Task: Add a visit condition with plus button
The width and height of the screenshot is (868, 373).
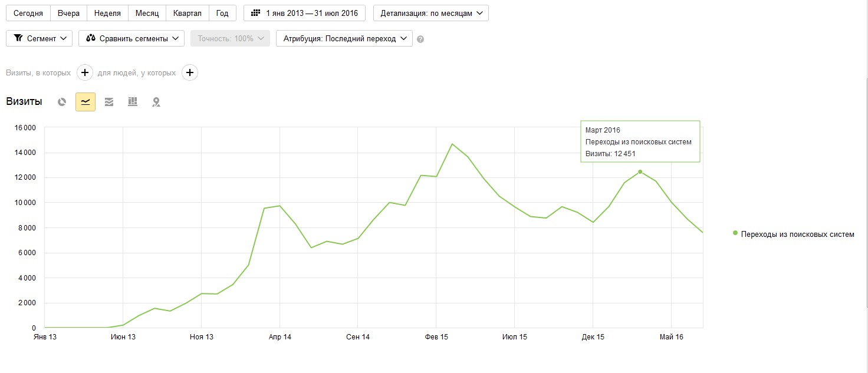Action: click(85, 73)
